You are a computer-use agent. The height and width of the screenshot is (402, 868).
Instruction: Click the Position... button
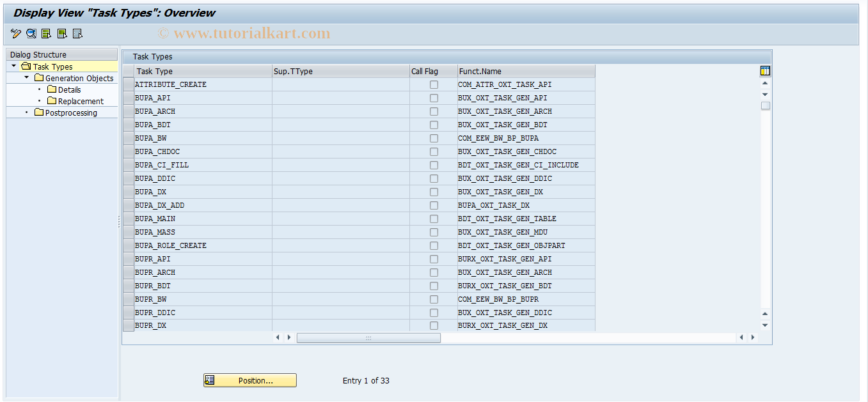click(x=249, y=380)
